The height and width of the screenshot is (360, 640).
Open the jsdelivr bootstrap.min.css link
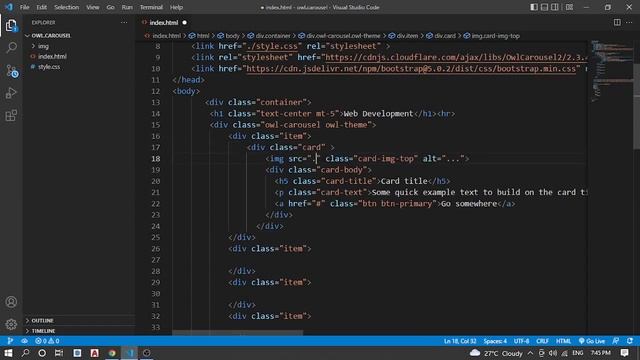[411, 69]
